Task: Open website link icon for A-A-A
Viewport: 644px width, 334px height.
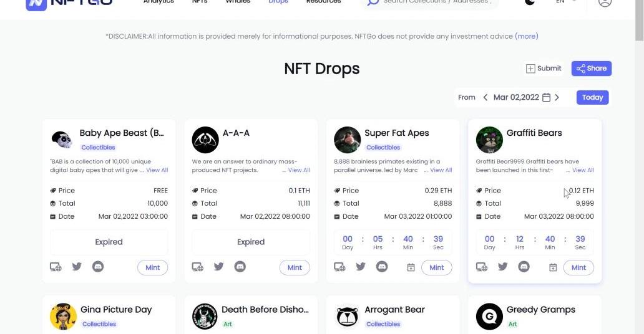Action: pos(198,267)
